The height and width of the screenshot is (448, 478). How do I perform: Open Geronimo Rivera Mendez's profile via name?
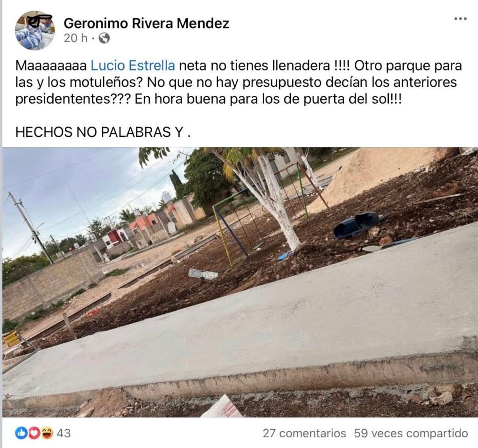pos(146,23)
